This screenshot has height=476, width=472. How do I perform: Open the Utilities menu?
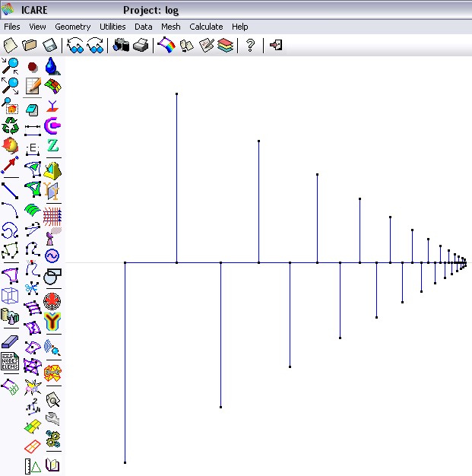pyautogui.click(x=112, y=27)
